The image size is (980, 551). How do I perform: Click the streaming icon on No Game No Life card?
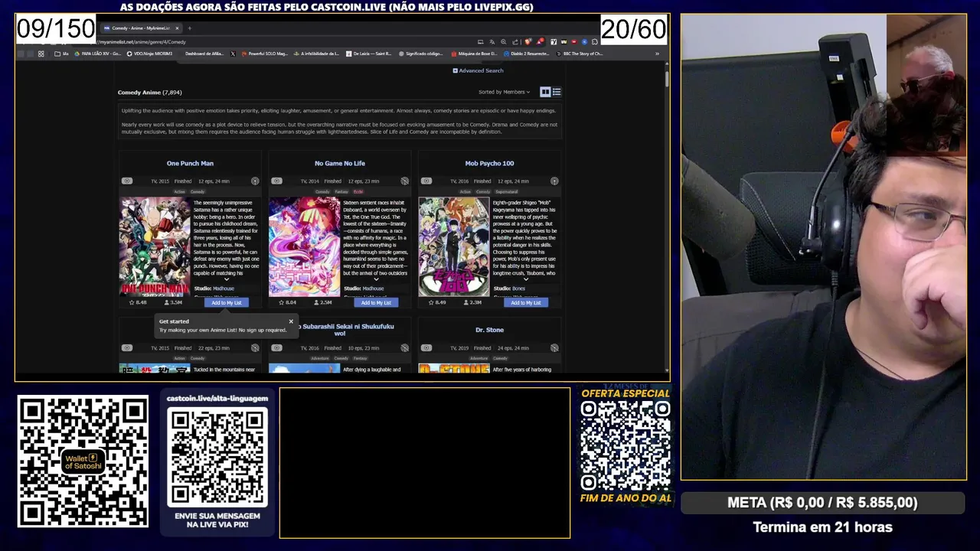[x=404, y=181]
